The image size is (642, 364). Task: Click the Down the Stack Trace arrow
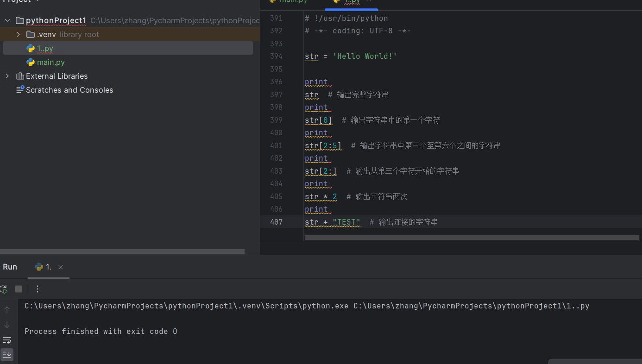[x=7, y=325]
